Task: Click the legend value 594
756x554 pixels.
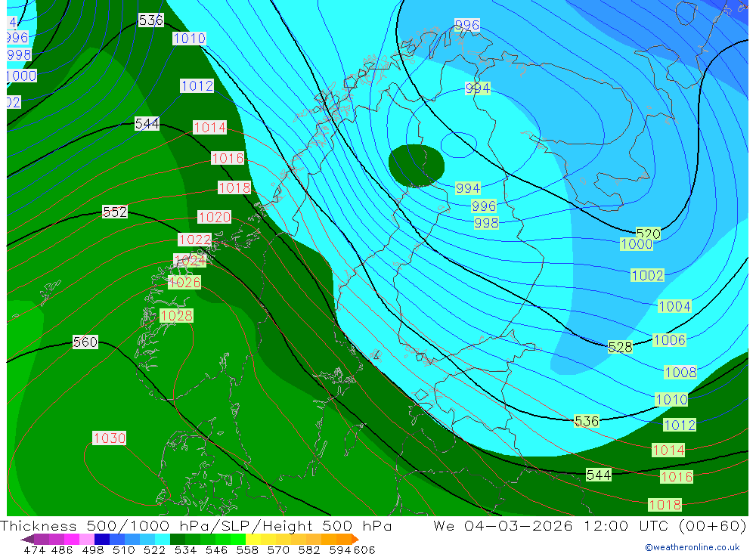Action: (x=340, y=549)
